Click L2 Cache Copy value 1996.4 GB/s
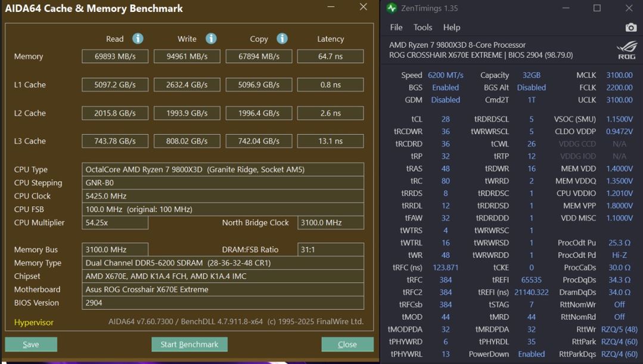643x364 pixels. [259, 113]
